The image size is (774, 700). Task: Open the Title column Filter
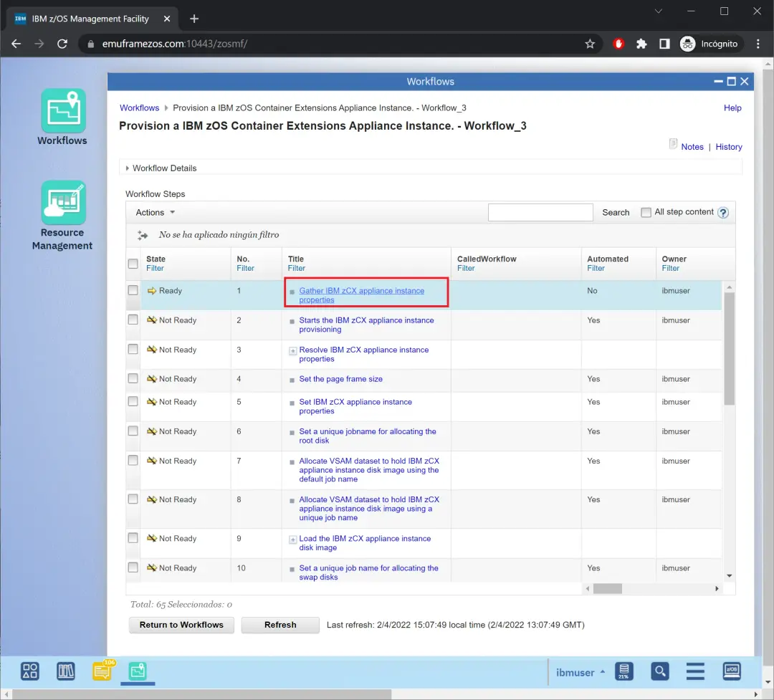coord(297,268)
